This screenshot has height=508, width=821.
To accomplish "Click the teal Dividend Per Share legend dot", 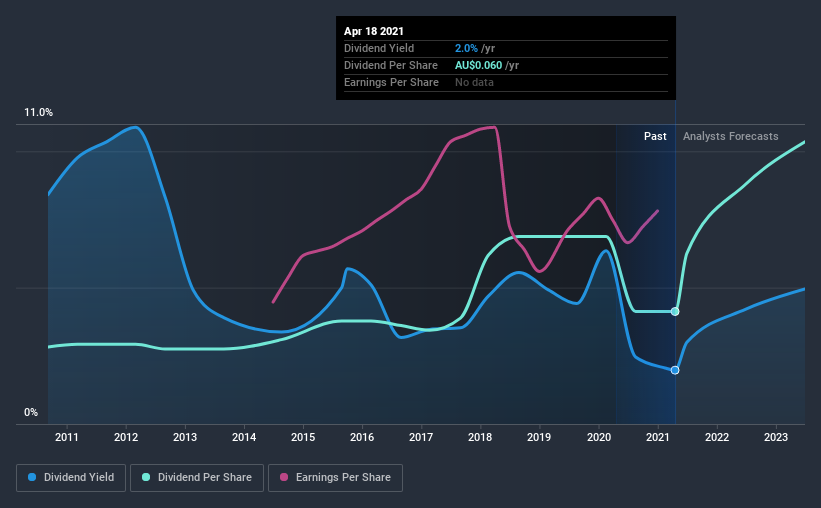I will point(146,477).
